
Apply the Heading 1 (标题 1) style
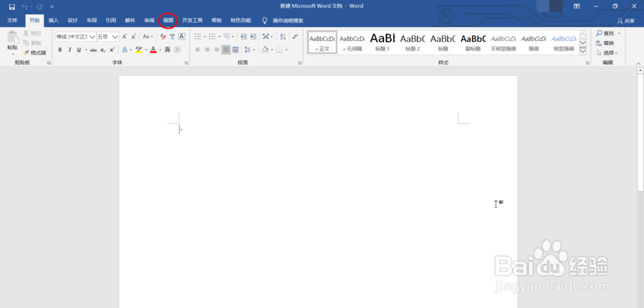[x=383, y=42]
